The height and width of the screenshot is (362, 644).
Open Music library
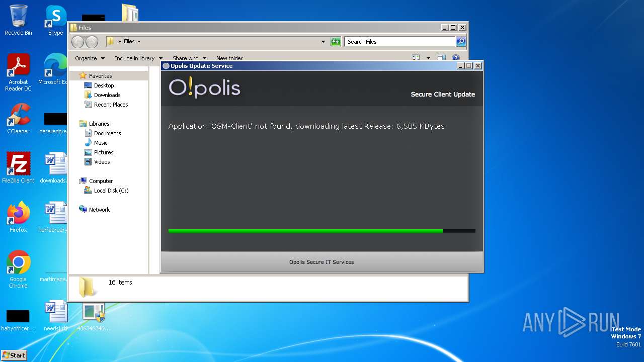tap(101, 143)
